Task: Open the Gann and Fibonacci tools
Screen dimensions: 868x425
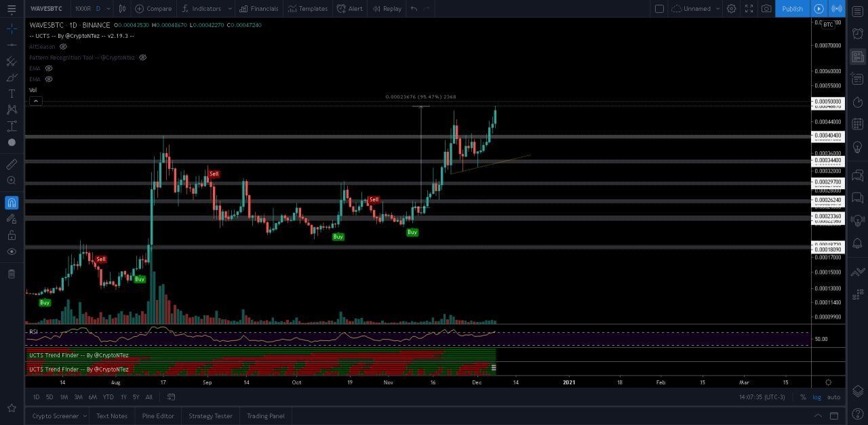Action: coord(12,61)
